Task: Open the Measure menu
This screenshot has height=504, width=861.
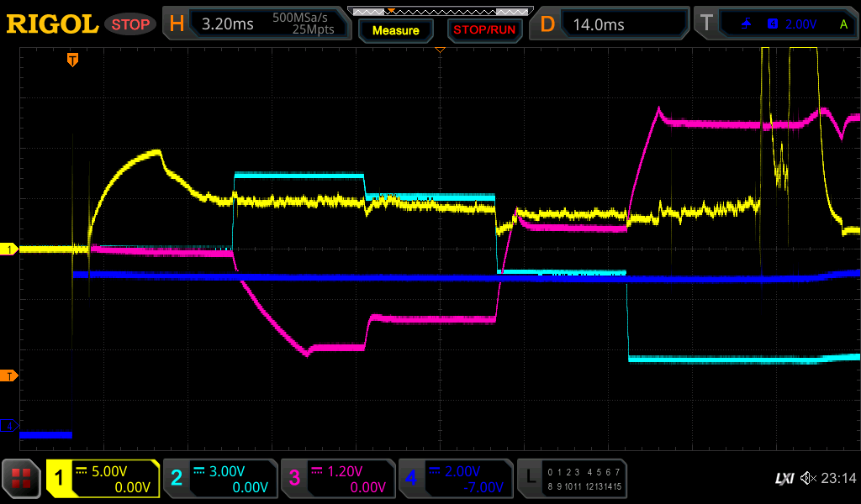Action: pyautogui.click(x=395, y=30)
